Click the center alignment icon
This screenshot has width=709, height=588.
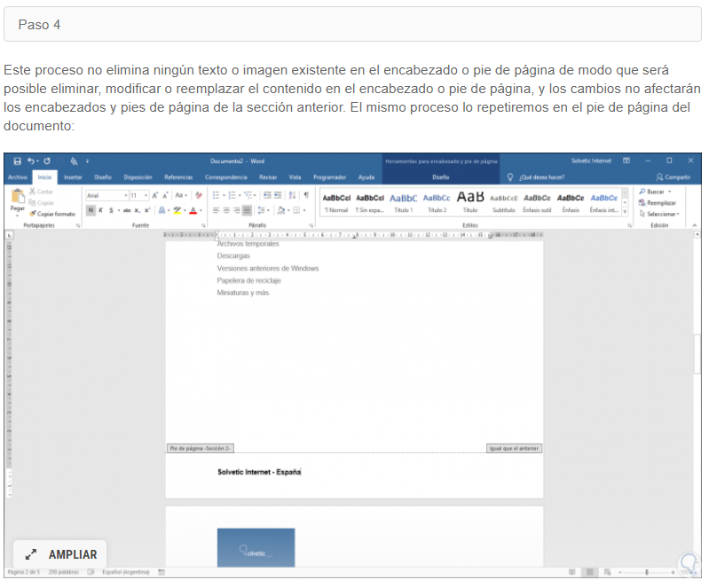[x=226, y=210]
